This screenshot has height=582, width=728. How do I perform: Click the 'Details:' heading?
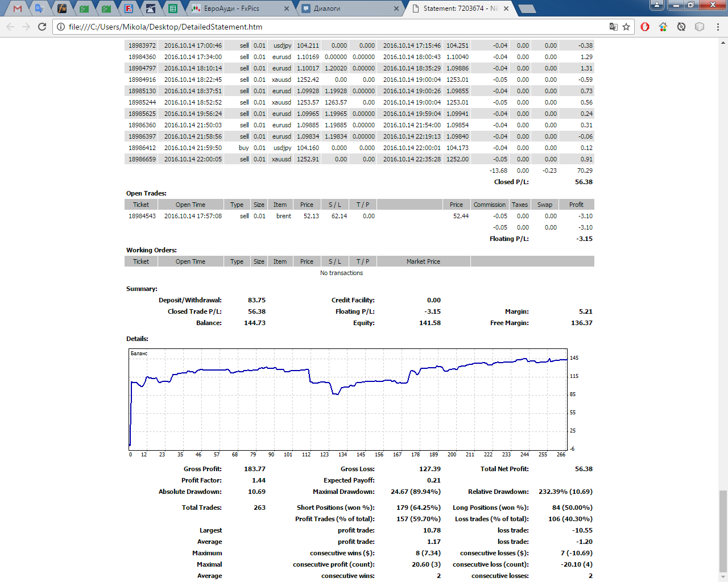(137, 339)
